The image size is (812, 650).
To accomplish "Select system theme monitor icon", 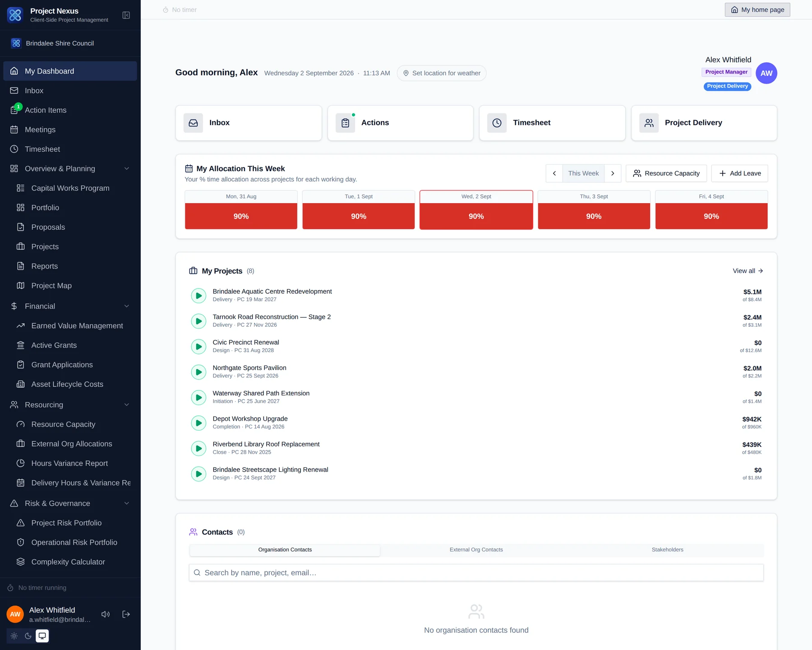I will (x=42, y=636).
